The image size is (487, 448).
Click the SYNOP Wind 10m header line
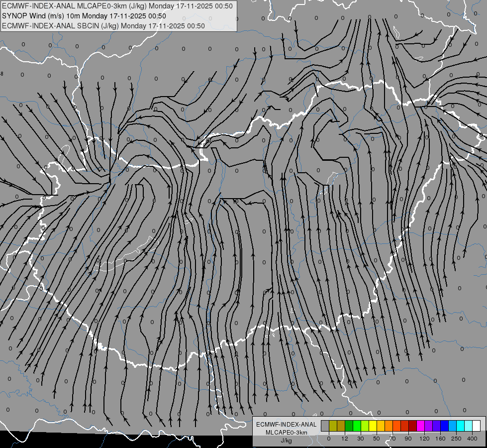pos(84,16)
